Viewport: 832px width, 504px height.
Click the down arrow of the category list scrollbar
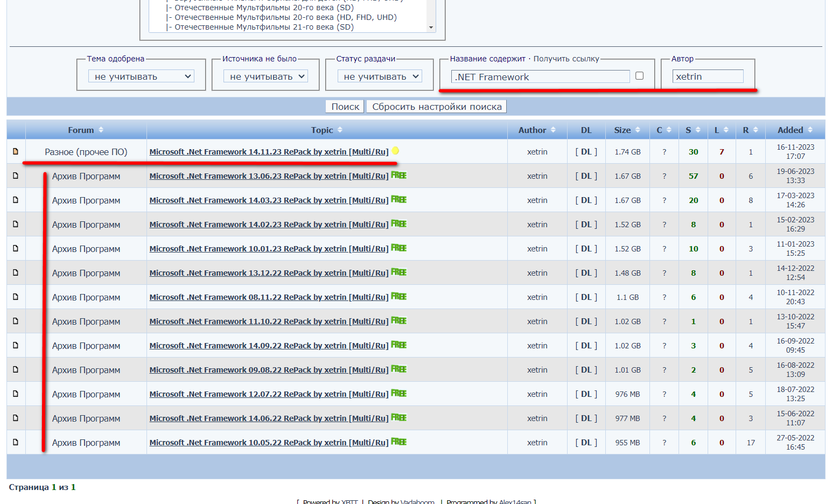click(431, 27)
